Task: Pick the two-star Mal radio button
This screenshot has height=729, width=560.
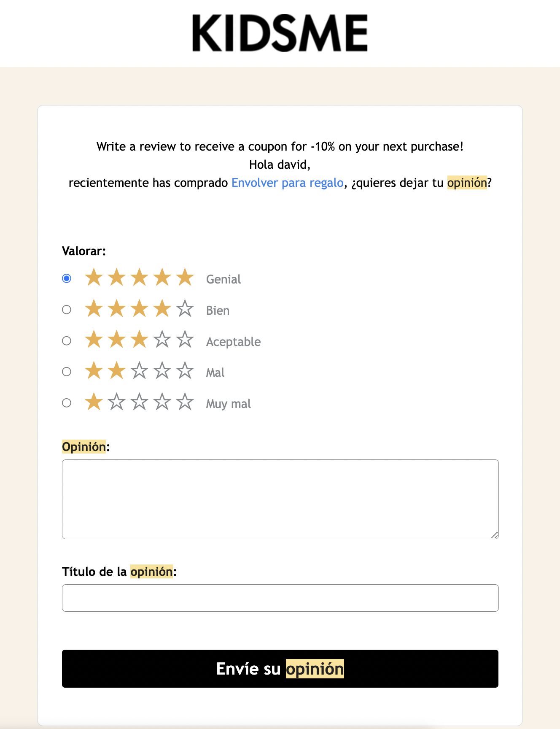Action: 67,372
